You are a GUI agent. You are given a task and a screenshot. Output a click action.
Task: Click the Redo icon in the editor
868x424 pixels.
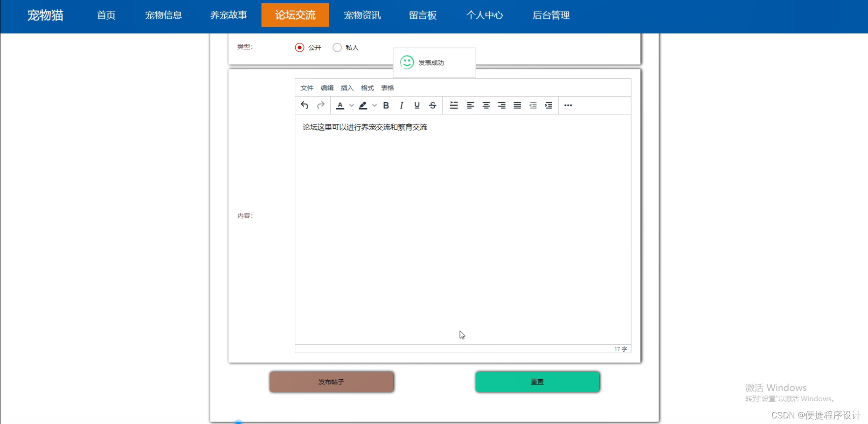(x=320, y=105)
